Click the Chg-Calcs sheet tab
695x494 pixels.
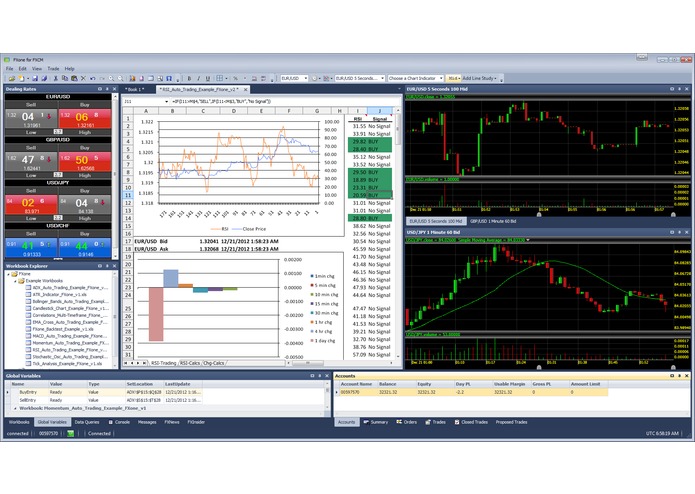(214, 363)
